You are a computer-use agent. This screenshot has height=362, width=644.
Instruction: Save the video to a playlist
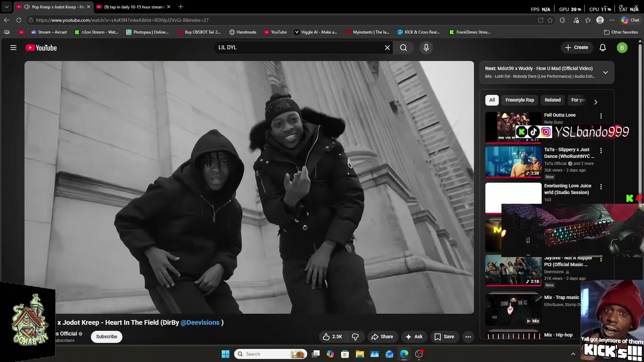click(444, 336)
